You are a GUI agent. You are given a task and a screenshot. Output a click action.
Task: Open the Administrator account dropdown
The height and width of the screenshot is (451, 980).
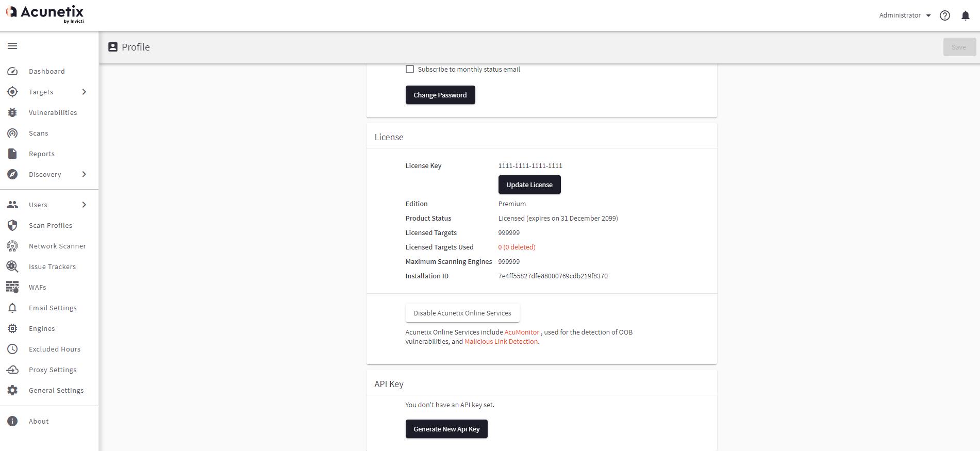[x=904, y=15]
